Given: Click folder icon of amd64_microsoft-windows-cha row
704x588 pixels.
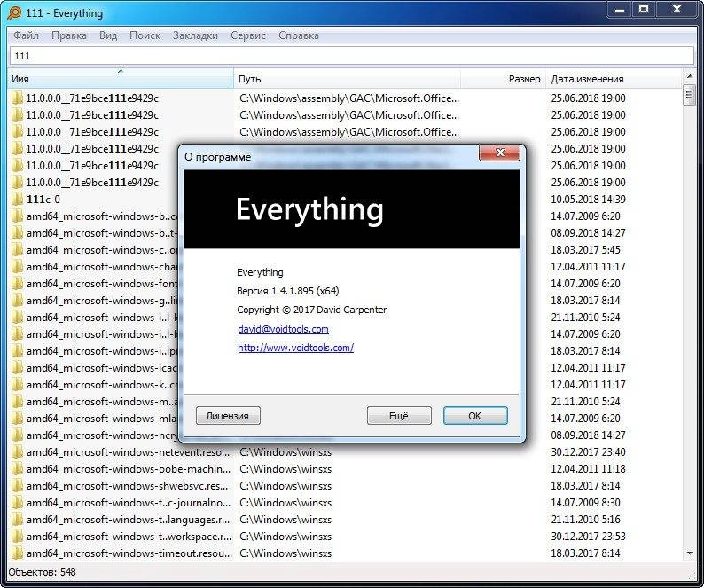Looking at the screenshot, I should tap(17, 267).
